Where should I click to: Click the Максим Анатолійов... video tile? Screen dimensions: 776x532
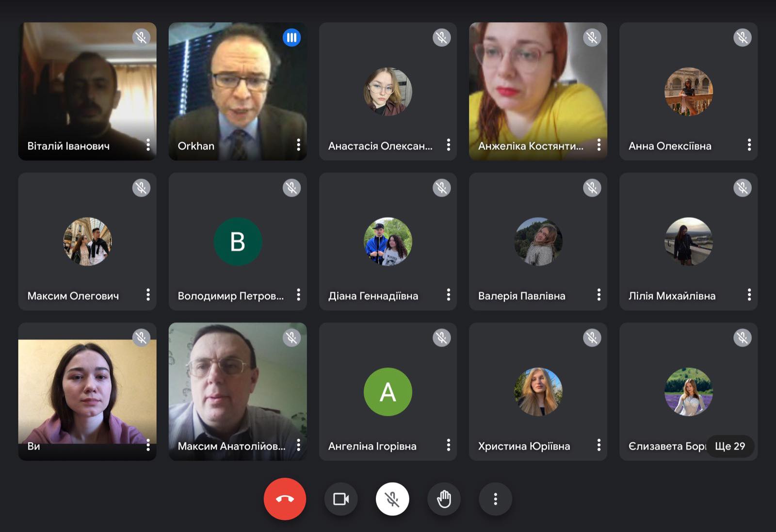tap(238, 391)
